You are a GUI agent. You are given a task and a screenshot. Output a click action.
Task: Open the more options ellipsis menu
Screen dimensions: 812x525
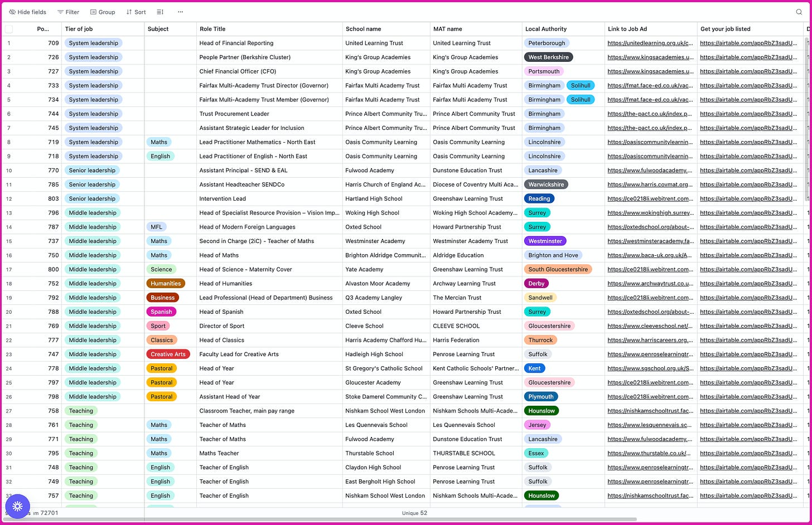(x=180, y=12)
